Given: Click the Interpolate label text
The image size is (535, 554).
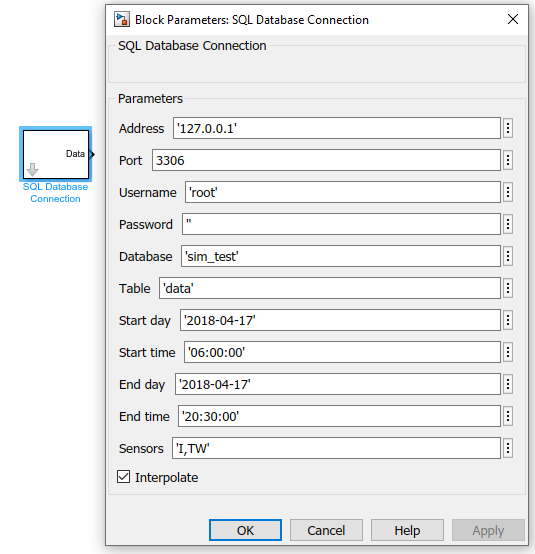Looking at the screenshot, I should pyautogui.click(x=166, y=477).
